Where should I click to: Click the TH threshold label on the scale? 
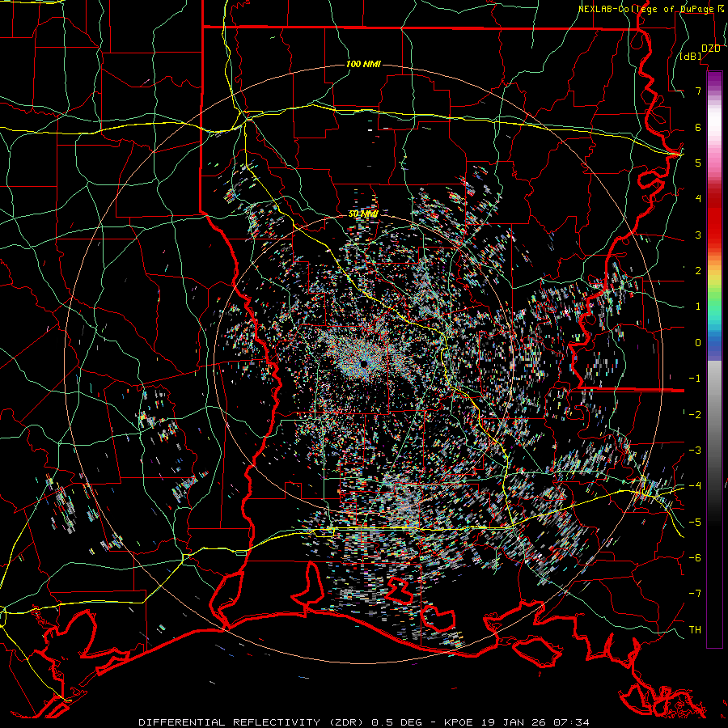click(695, 630)
